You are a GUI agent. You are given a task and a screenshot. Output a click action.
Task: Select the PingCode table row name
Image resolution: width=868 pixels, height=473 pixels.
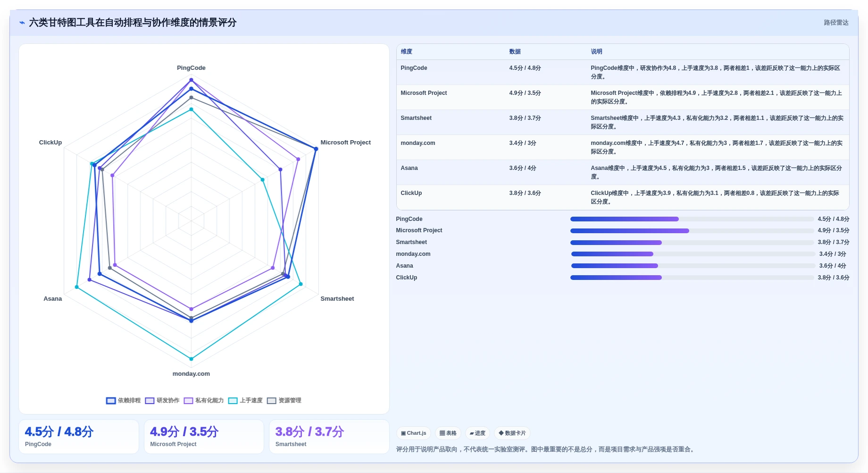pos(414,68)
